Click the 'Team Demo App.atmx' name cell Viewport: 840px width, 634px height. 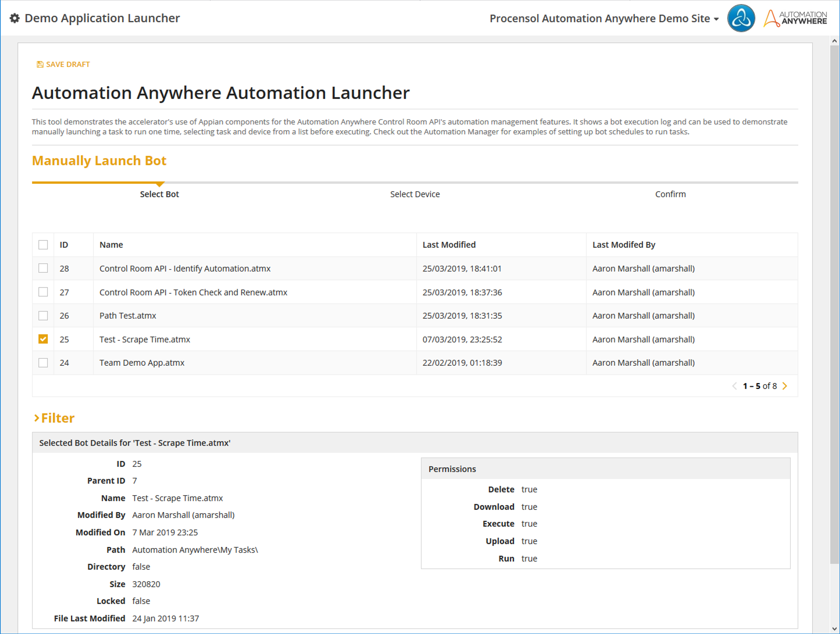tap(142, 363)
